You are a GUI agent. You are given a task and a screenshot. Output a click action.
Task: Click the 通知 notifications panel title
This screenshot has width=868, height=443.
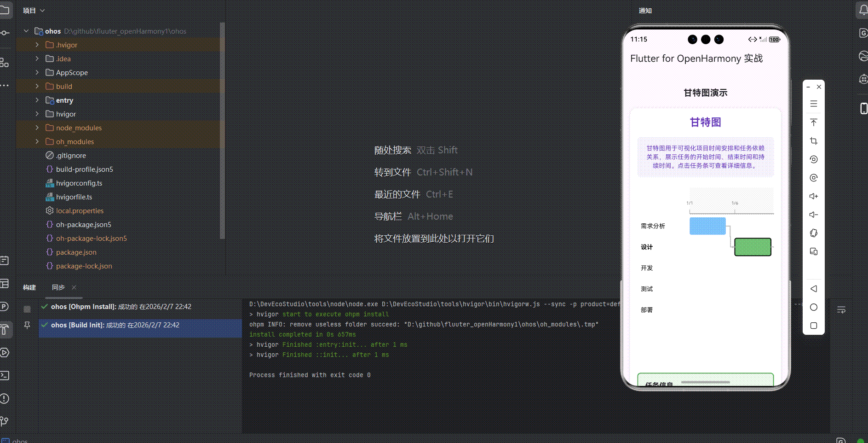tap(645, 11)
